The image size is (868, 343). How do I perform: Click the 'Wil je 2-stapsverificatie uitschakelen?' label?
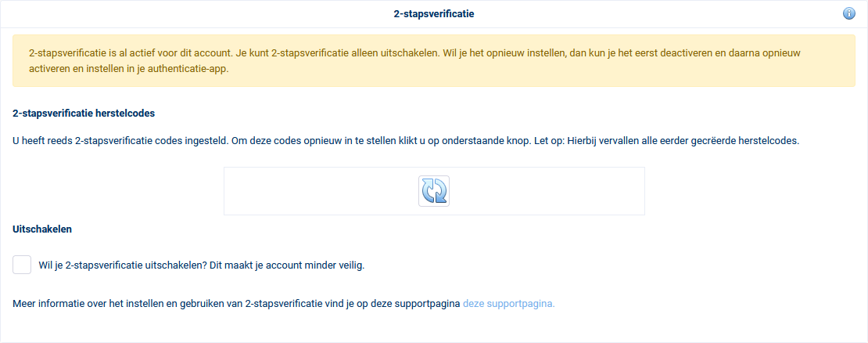[x=121, y=265]
